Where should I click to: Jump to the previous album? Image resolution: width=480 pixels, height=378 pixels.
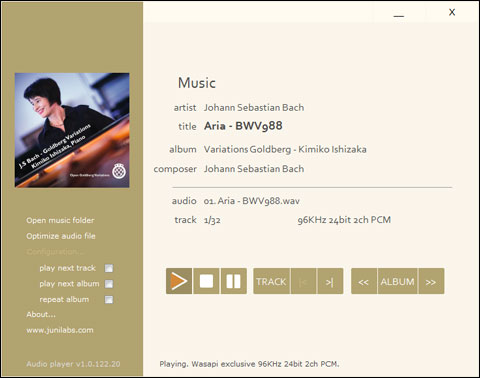coord(364,281)
